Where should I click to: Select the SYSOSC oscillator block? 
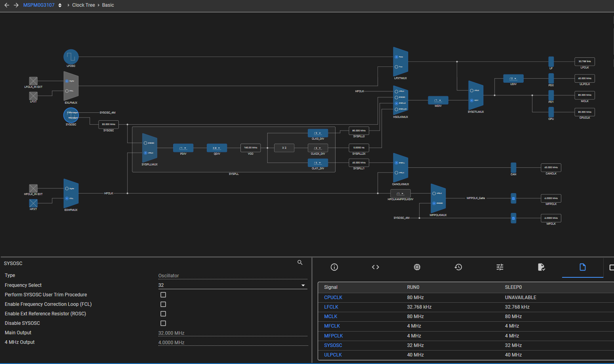(x=71, y=115)
